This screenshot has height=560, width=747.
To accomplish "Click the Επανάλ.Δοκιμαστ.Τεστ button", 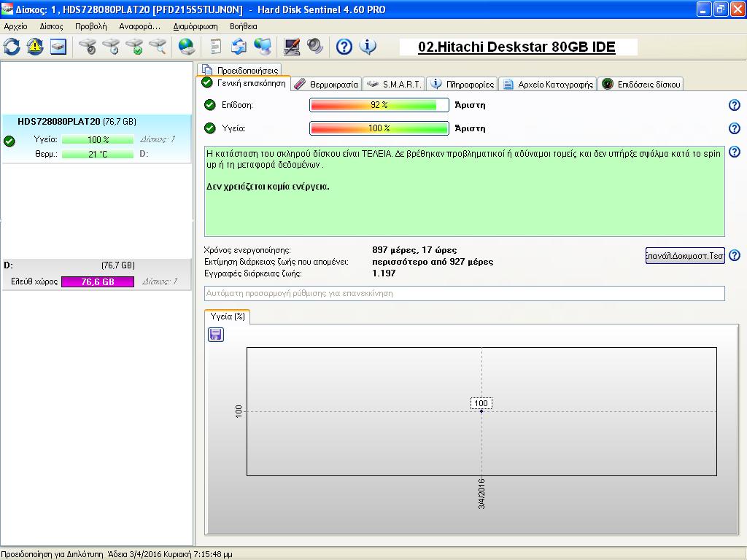I will click(685, 255).
